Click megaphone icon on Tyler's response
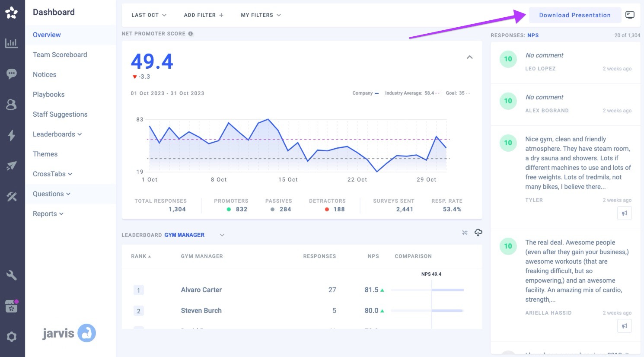This screenshot has height=357, width=644. pyautogui.click(x=624, y=213)
